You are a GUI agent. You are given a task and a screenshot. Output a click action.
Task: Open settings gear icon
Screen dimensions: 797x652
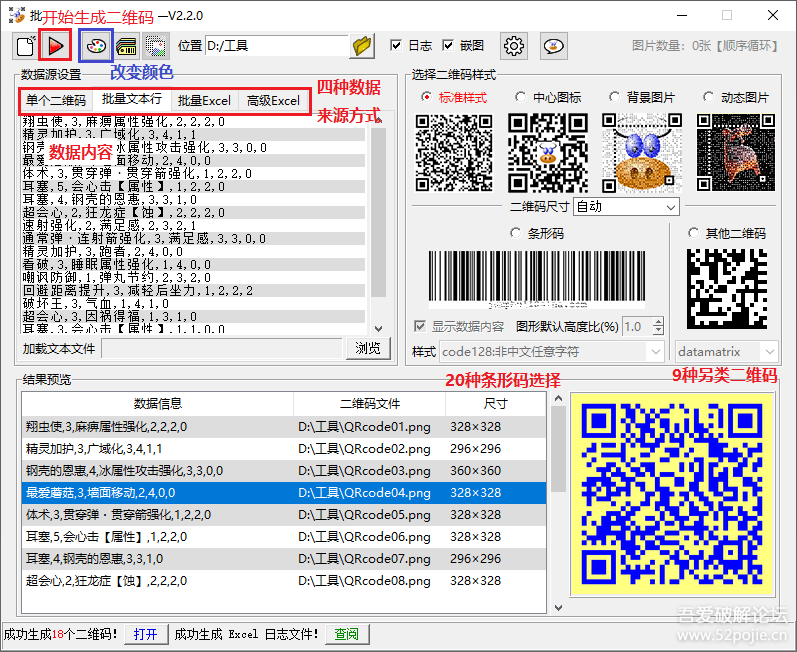[x=513, y=46]
